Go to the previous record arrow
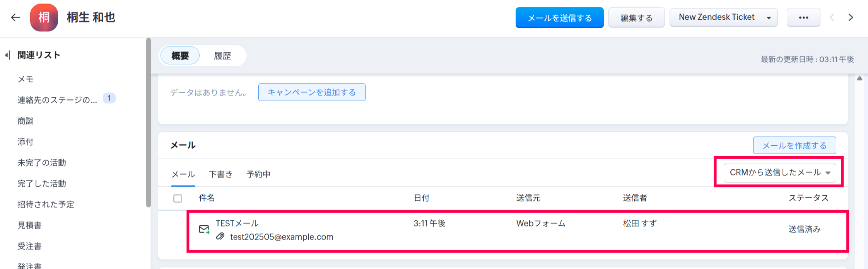This screenshot has height=269, width=868. (x=832, y=17)
